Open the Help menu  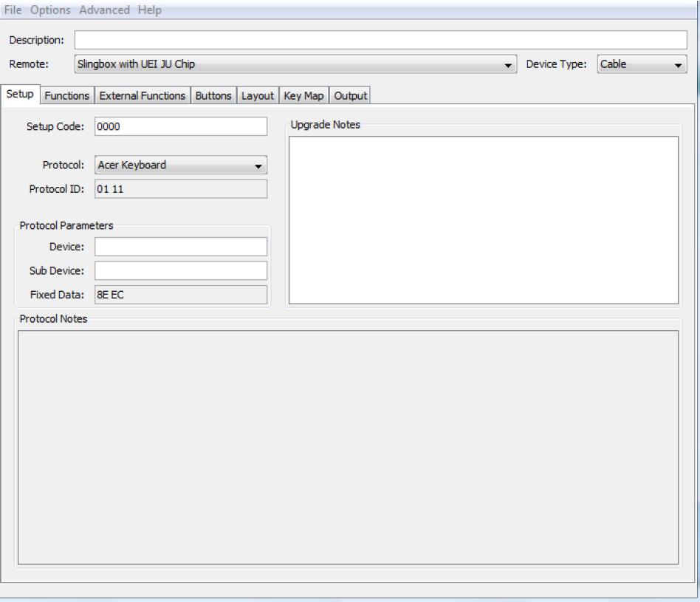(x=149, y=10)
